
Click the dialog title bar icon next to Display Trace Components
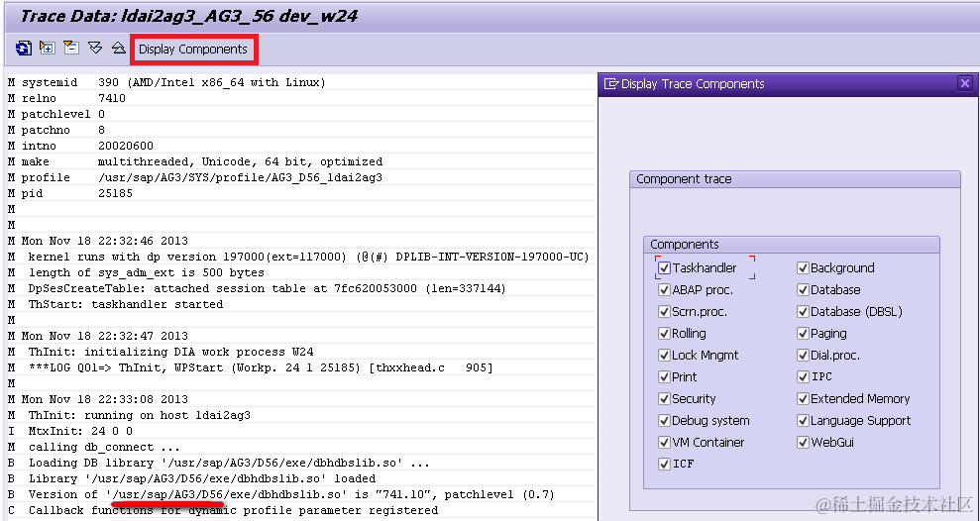tap(611, 84)
